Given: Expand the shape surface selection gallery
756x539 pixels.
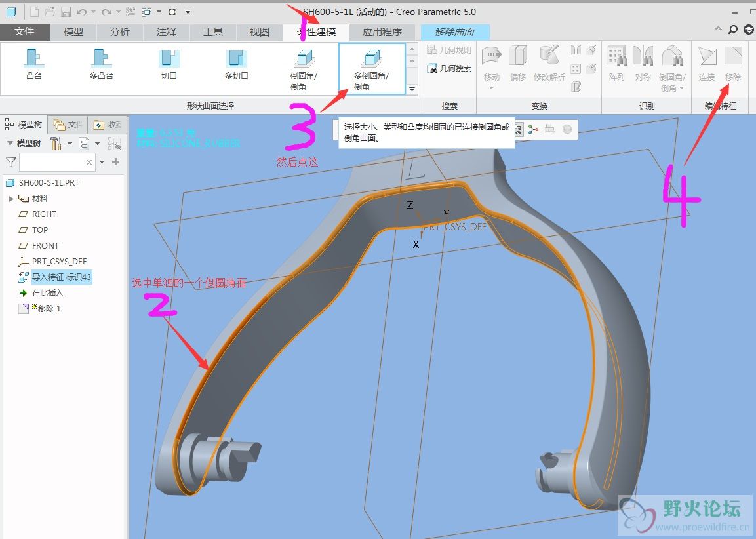Looking at the screenshot, I should (x=412, y=89).
